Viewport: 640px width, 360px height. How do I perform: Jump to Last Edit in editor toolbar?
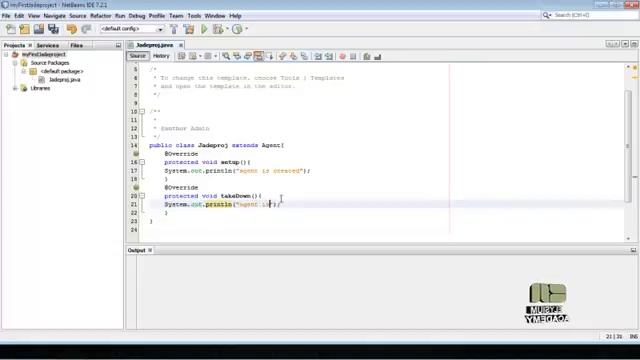pos(181,56)
